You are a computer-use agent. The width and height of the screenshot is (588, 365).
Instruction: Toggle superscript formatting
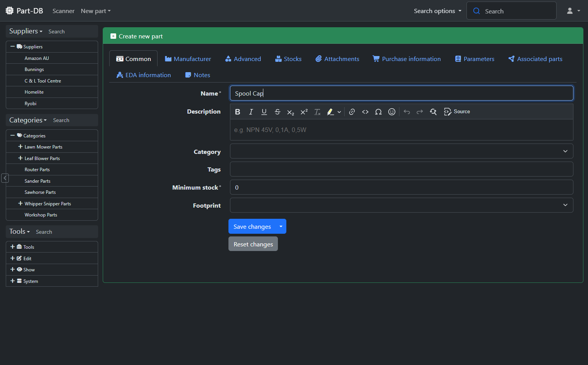point(304,112)
